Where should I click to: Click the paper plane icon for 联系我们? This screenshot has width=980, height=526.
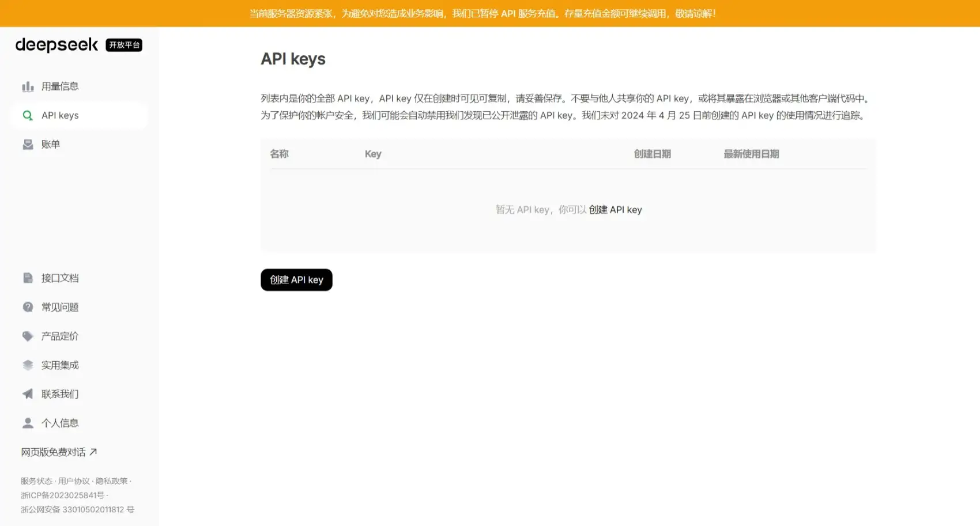tap(28, 394)
